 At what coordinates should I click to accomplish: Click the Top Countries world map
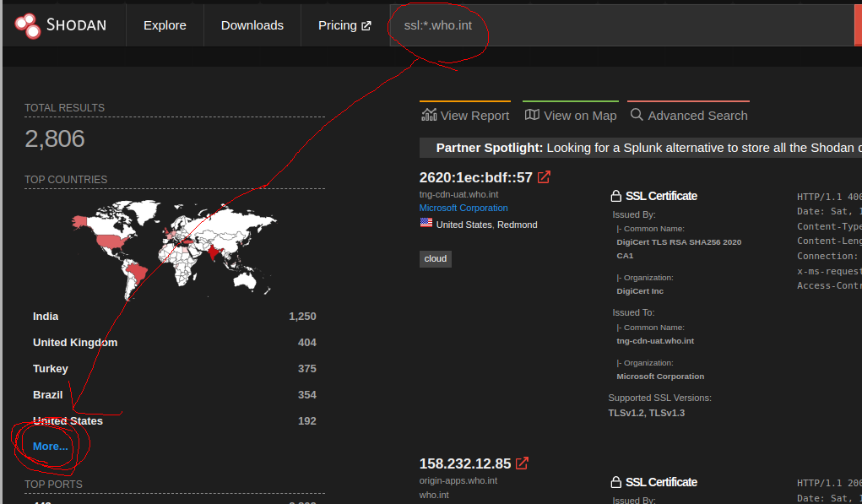pyautogui.click(x=174, y=250)
